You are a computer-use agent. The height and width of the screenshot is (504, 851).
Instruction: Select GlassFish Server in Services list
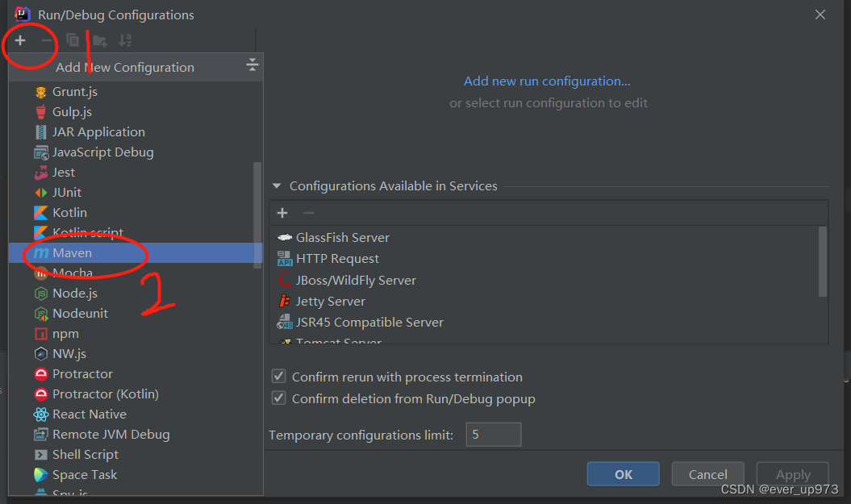[x=544, y=238]
